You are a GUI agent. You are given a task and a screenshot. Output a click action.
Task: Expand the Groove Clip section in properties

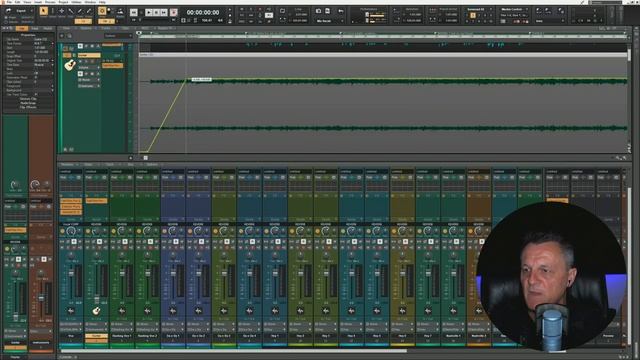click(28, 99)
